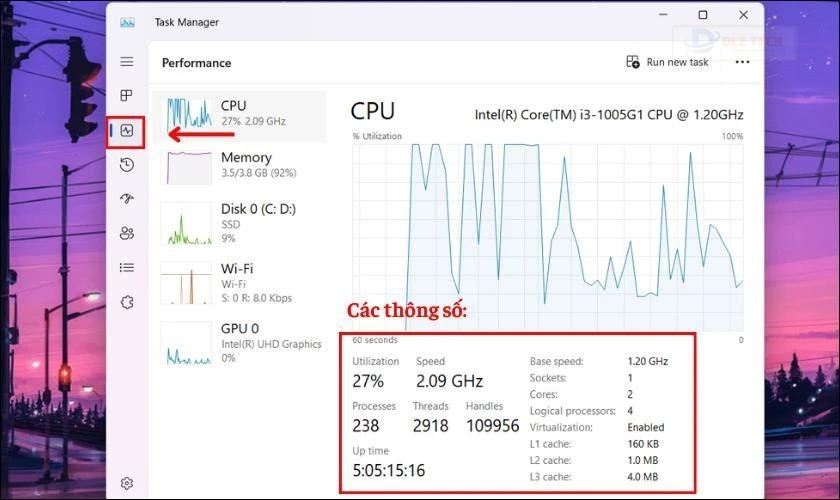Click the CPU utilization graph
The height and width of the screenshot is (500, 840).
(548, 237)
